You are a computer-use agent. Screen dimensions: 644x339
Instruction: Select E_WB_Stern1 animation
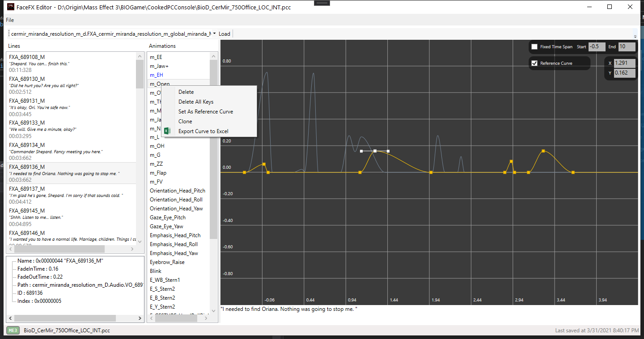pyautogui.click(x=165, y=280)
